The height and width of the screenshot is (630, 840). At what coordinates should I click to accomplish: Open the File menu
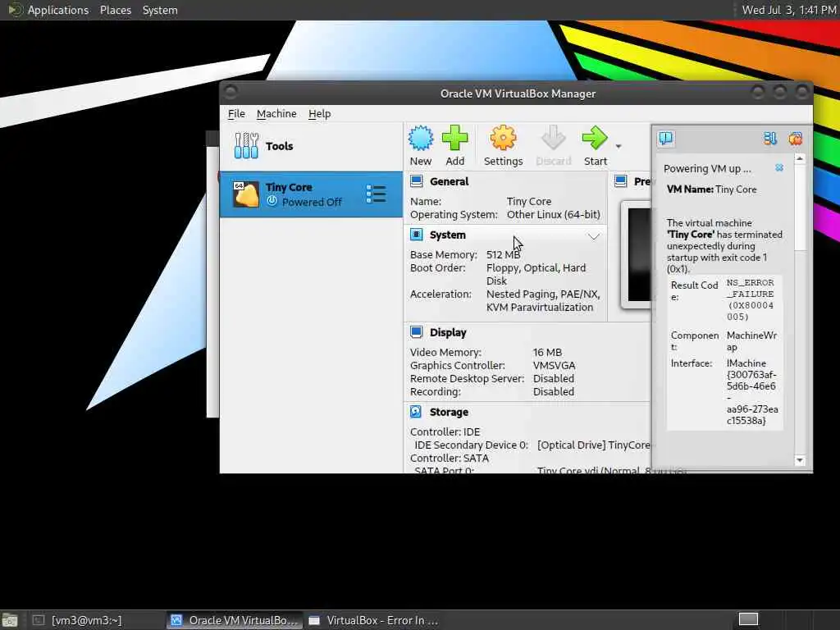click(236, 113)
